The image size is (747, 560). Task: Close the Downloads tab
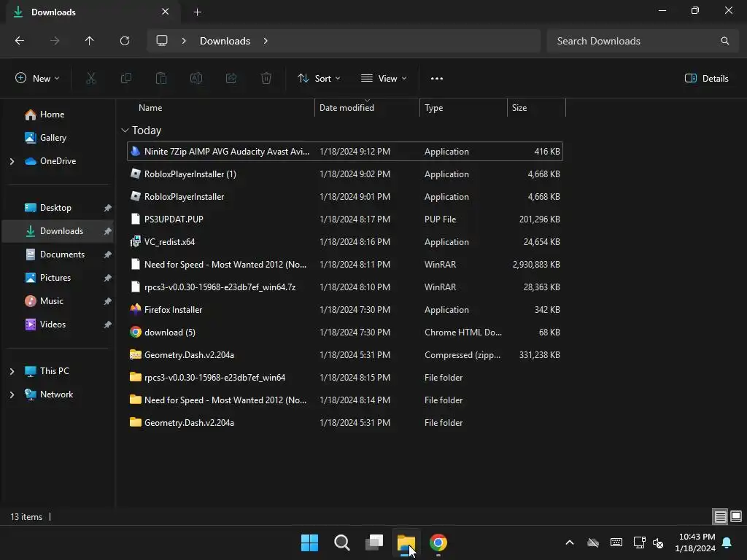coord(166,12)
